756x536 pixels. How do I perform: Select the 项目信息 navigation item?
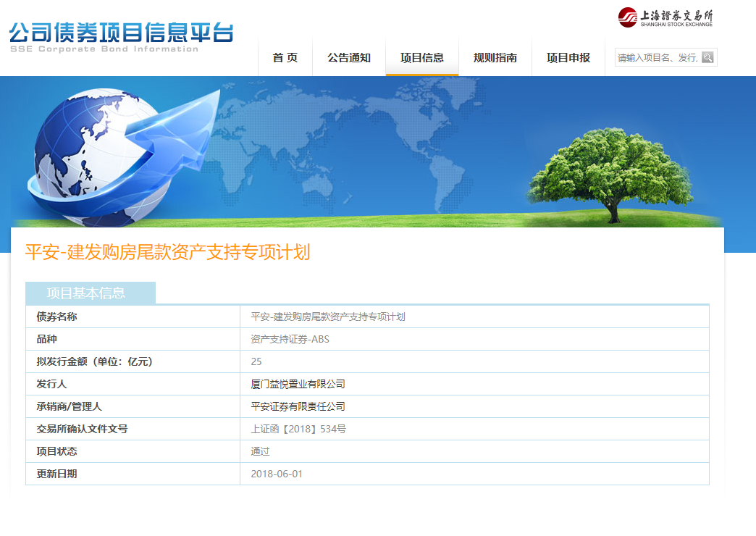[x=422, y=58]
